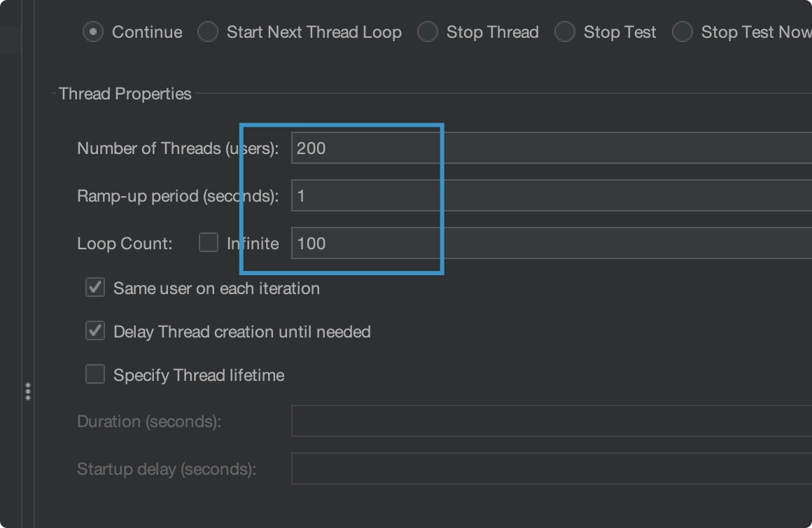Click the vertical panel divider dots handle
This screenshot has height=528, width=812.
coord(28,391)
